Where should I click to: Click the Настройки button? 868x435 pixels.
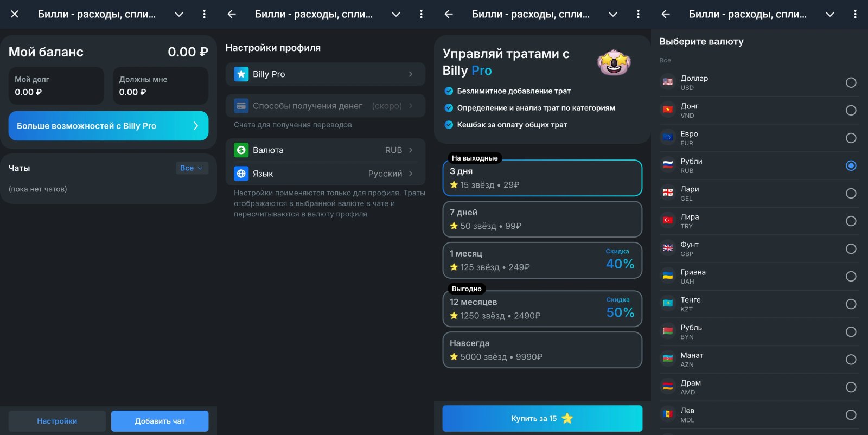pos(57,421)
